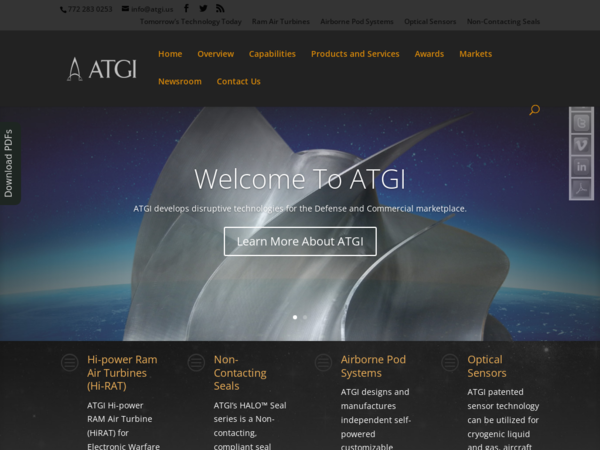
Task: Open Optical Sensors heading
Action: (x=487, y=366)
